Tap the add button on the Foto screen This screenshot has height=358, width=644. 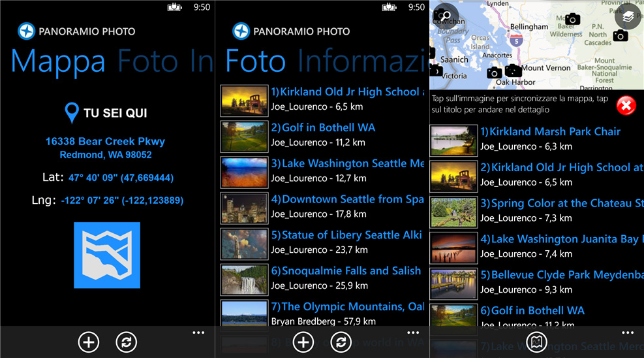point(303,342)
